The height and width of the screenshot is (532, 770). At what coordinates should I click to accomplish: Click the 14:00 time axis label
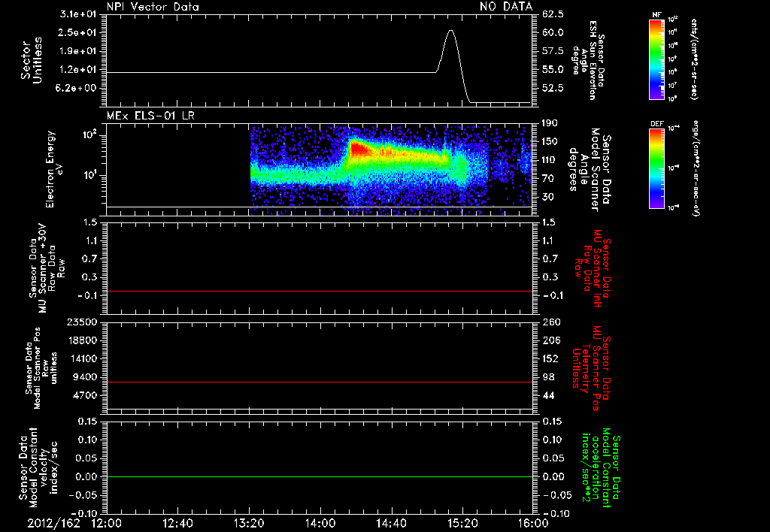(320, 523)
